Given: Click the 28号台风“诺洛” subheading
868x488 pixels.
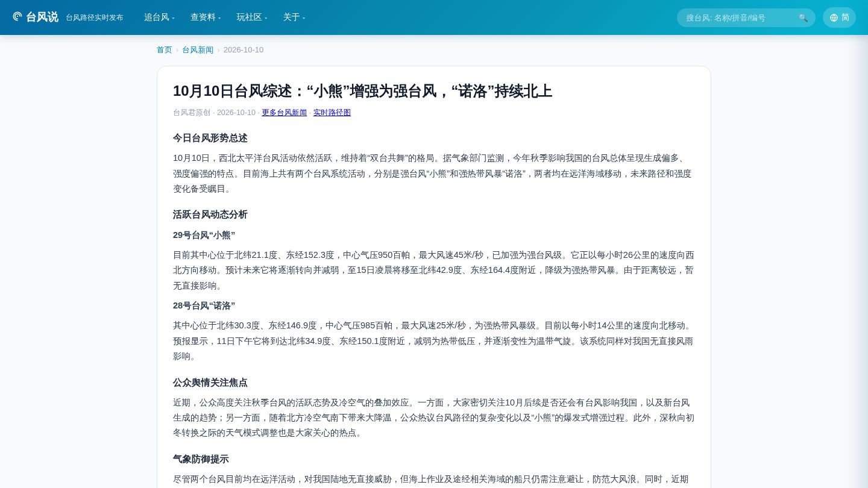Looking at the screenshot, I should (x=204, y=305).
